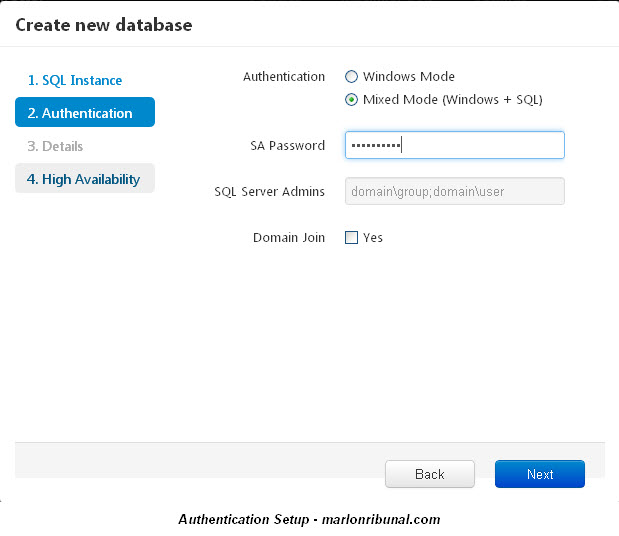Click the 'Authentication Setup - marlonribunal.com' caption

click(x=309, y=520)
